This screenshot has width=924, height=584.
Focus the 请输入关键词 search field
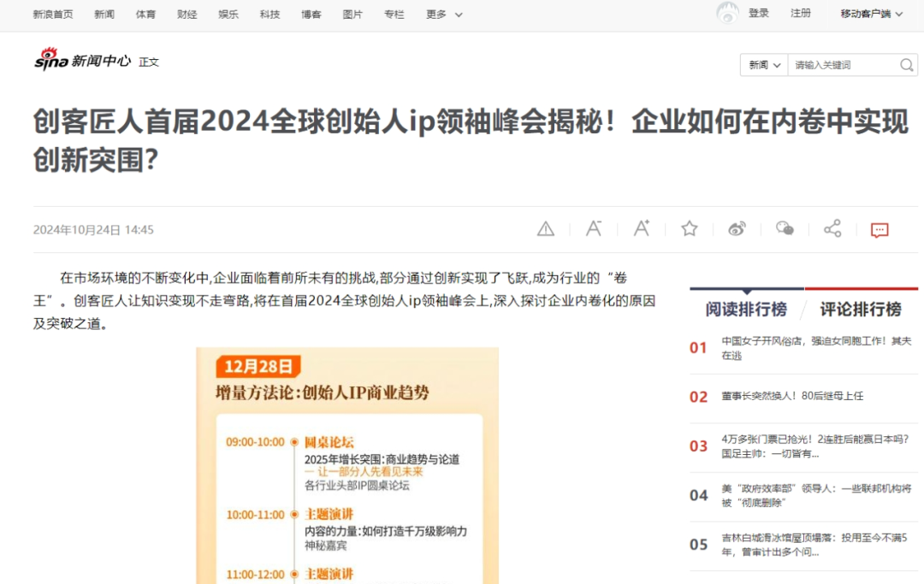click(844, 65)
